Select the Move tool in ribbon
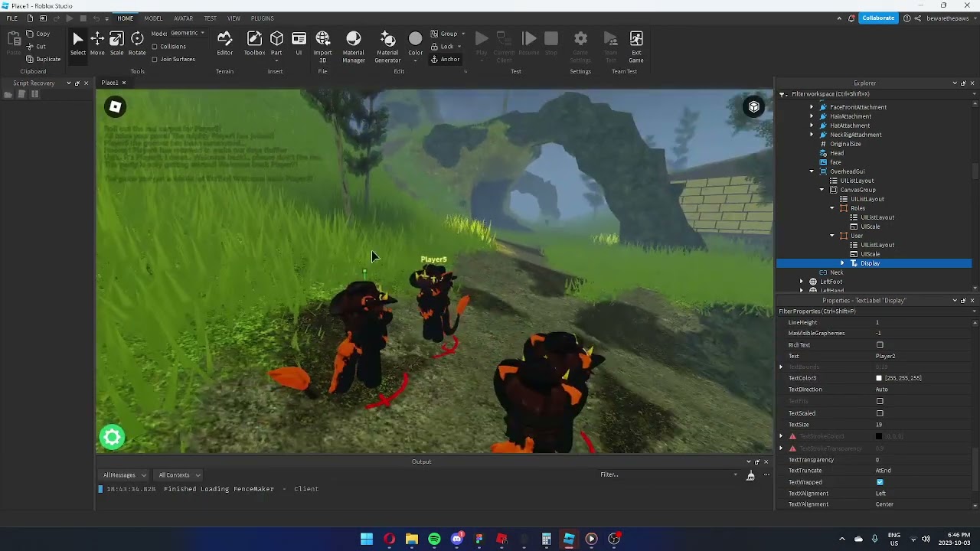Image resolution: width=980 pixels, height=551 pixels. click(97, 43)
